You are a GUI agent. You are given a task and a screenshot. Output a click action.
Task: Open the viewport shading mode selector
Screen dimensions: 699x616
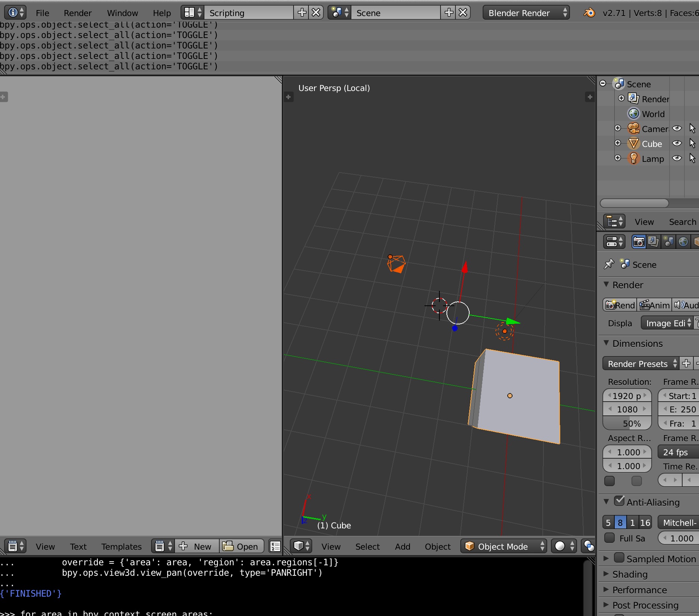click(563, 546)
